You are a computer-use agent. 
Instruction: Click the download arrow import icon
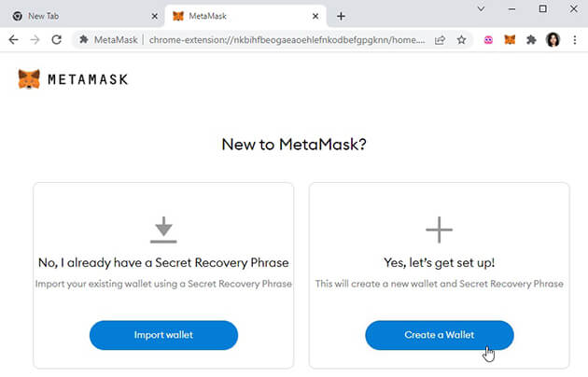click(x=163, y=230)
